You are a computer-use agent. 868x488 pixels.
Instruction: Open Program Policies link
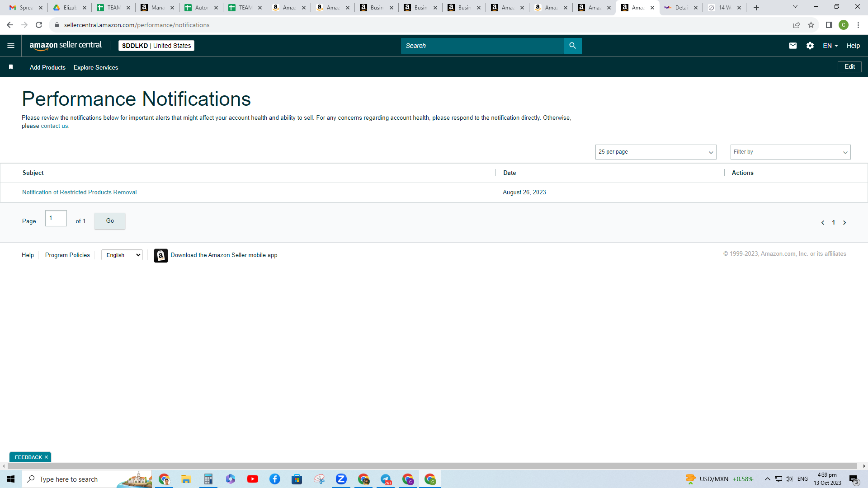pos(67,255)
